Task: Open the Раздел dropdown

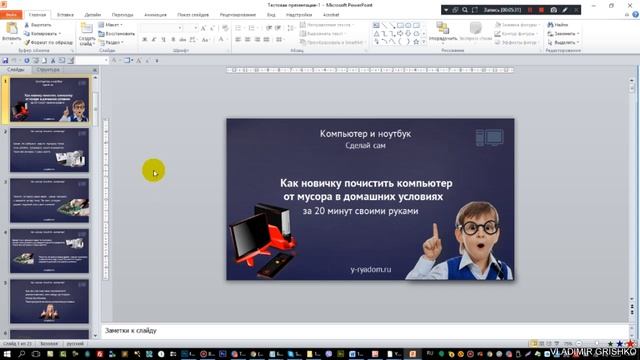Action: point(111,42)
